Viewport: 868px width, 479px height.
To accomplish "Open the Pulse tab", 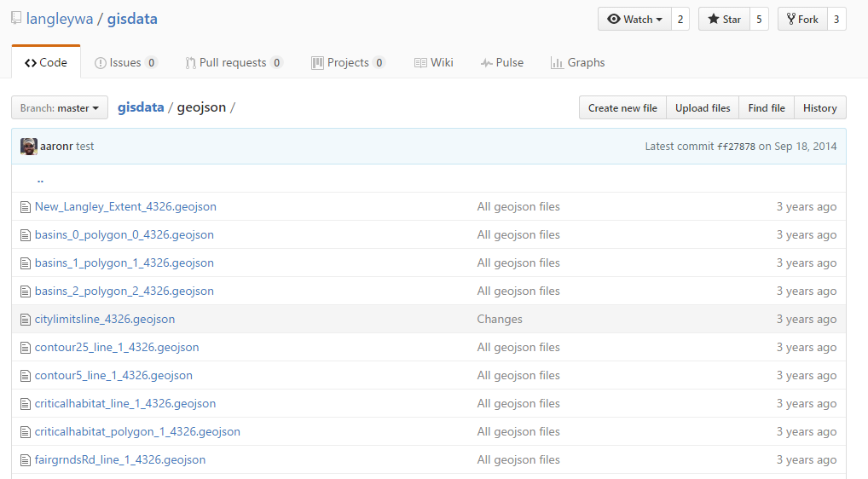I will tap(502, 62).
